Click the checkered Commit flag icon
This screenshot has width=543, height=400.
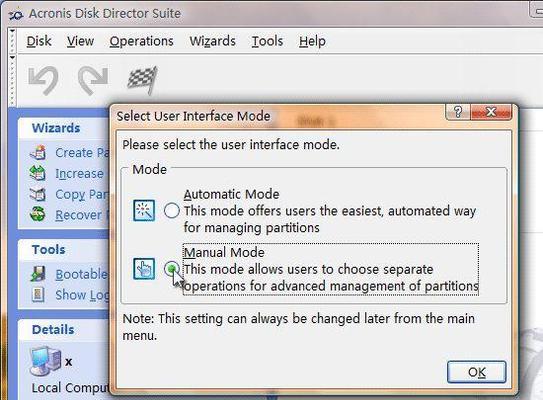coord(142,80)
